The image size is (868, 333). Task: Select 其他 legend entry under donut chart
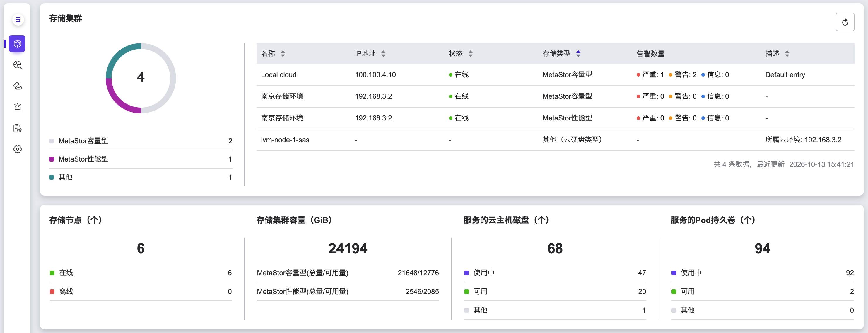(x=141, y=177)
